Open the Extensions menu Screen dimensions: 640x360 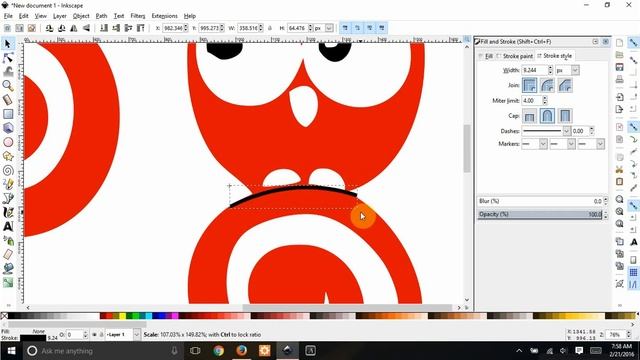click(164, 16)
